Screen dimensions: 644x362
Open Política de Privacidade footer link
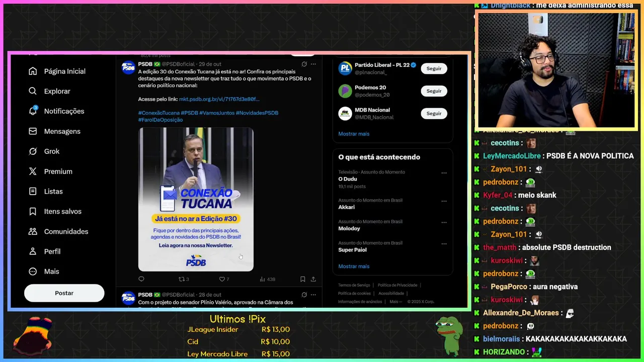click(397, 285)
